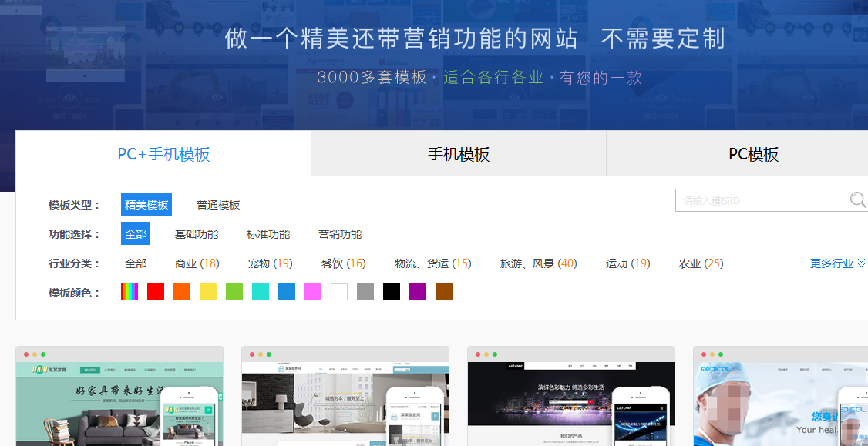Choose 标准功能 function filter
This screenshot has height=446, width=868.
pos(268,234)
